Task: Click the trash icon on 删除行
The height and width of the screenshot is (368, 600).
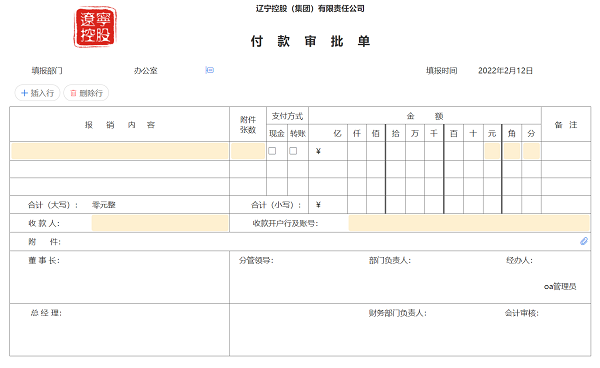Action: click(x=73, y=93)
